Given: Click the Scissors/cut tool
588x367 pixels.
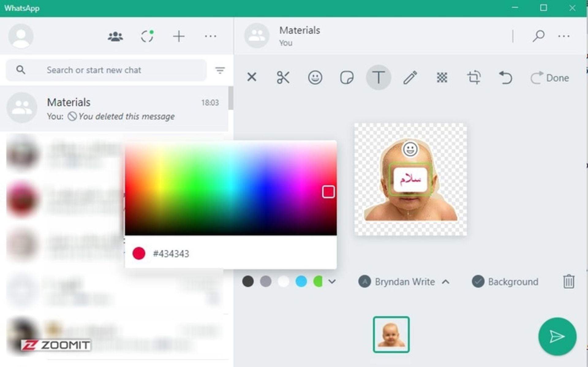Looking at the screenshot, I should coord(283,78).
